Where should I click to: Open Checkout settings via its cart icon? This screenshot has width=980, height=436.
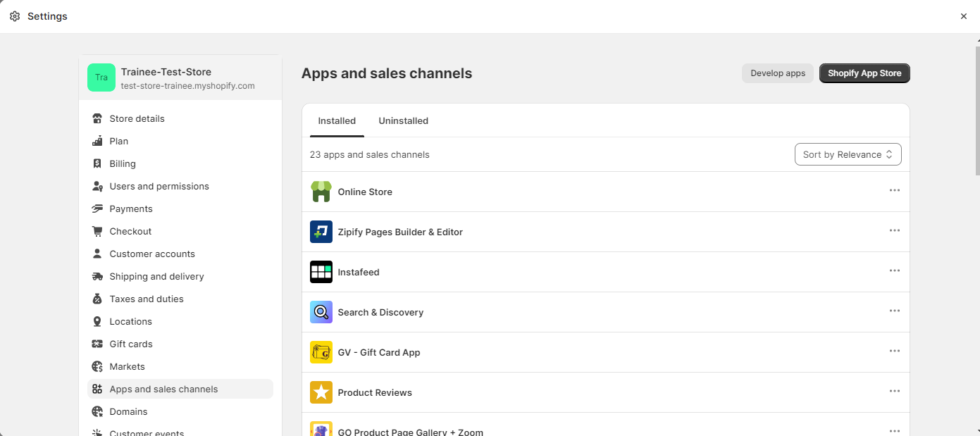click(97, 231)
